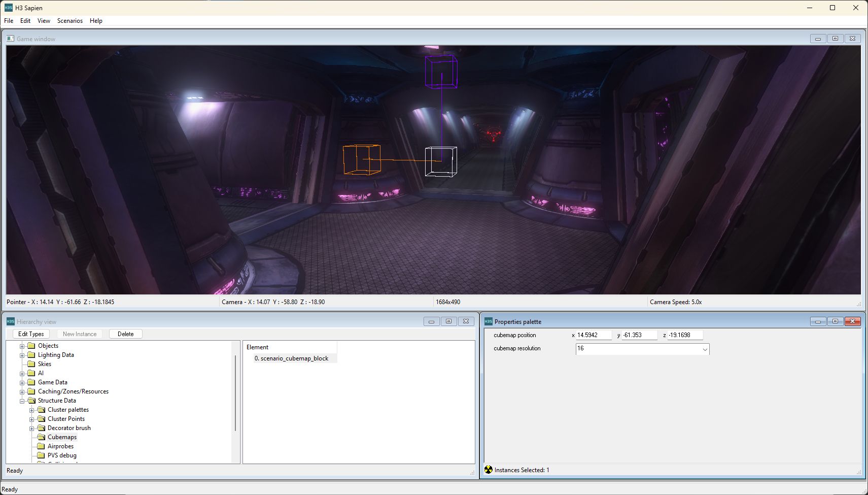Click the Properties palette panel icon
The image size is (868, 495).
488,321
